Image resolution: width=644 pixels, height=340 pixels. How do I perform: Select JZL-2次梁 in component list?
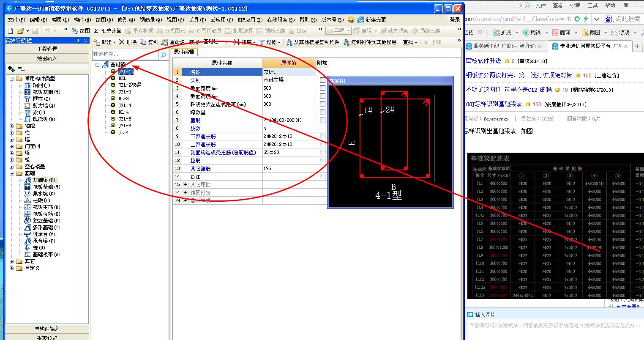coord(130,85)
